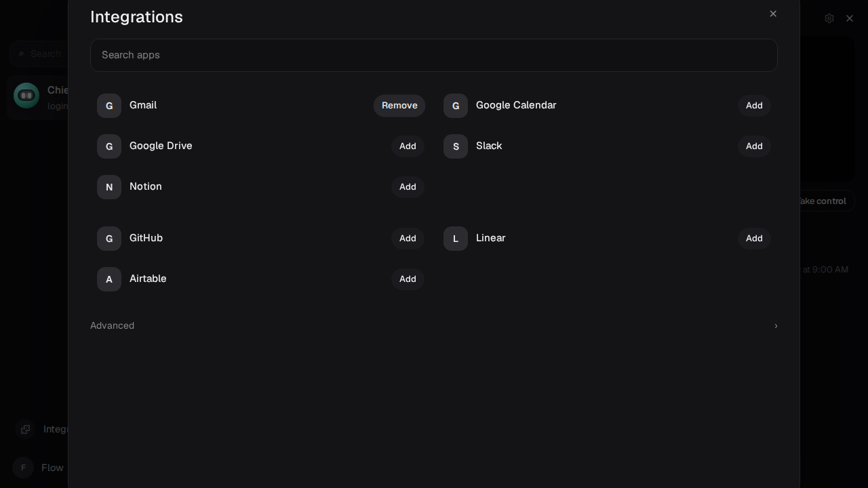Screen dimensions: 868x488
Task: Add the Google Drive integration
Action: point(408,146)
